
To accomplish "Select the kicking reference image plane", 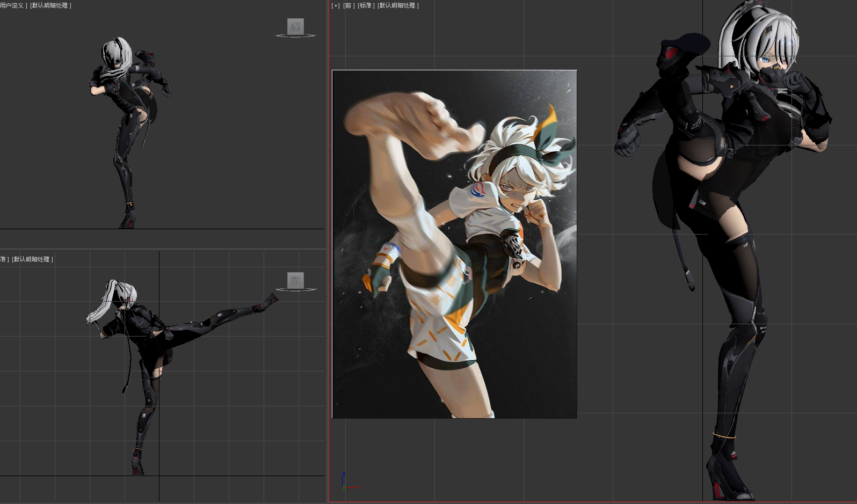I will 454,244.
